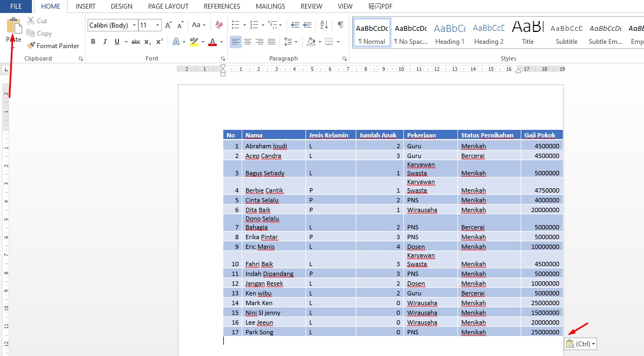Apply the No Spacing style
The image size is (644, 356).
pos(411,32)
